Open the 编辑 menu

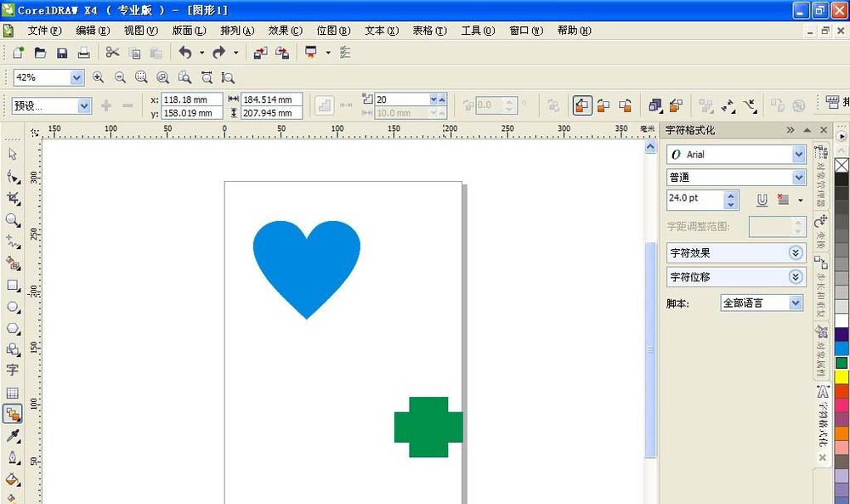tap(93, 31)
